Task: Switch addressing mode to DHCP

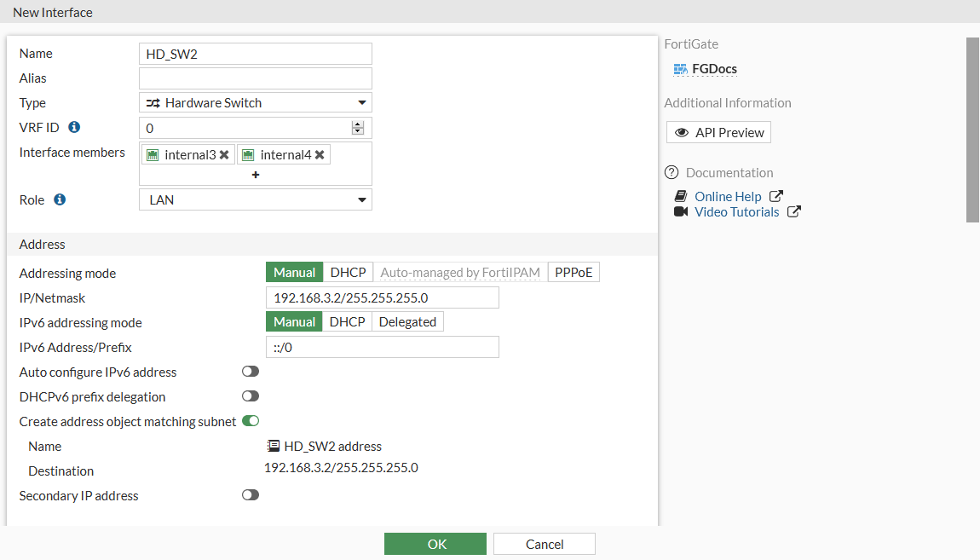Action: (x=348, y=272)
